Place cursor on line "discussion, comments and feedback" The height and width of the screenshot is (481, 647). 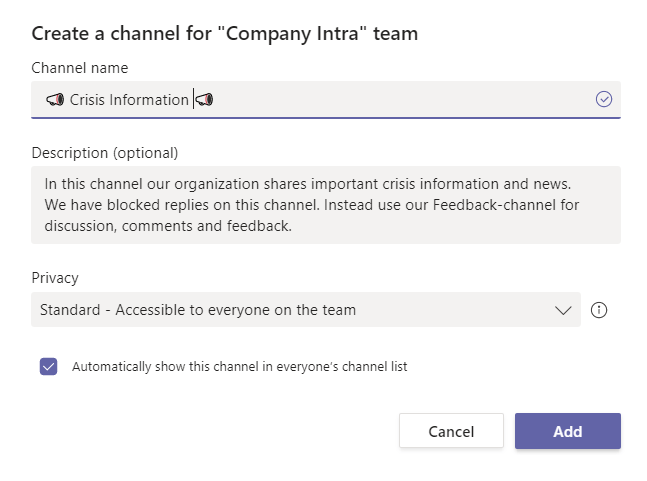pyautogui.click(x=168, y=226)
